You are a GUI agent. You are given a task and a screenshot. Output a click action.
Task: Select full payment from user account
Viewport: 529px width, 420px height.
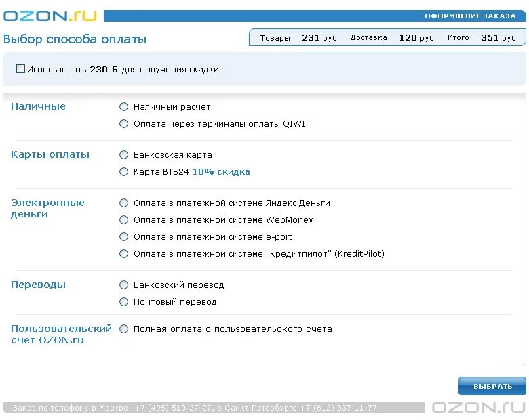click(x=124, y=329)
